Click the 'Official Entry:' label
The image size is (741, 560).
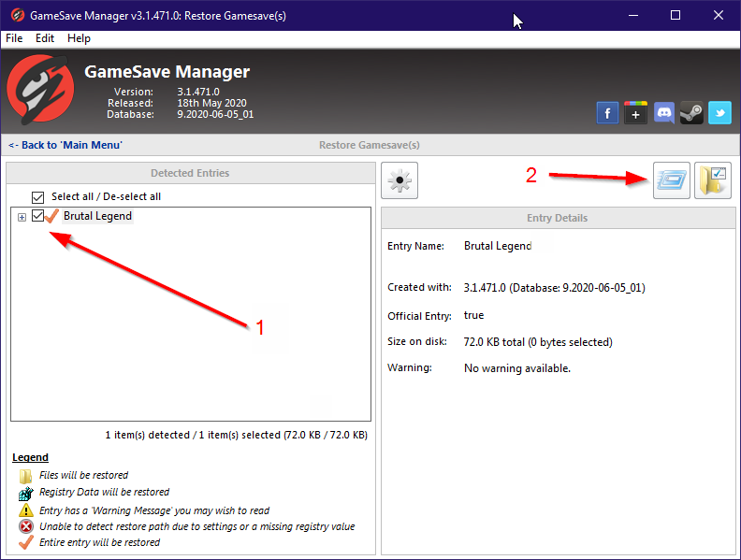[x=419, y=316]
